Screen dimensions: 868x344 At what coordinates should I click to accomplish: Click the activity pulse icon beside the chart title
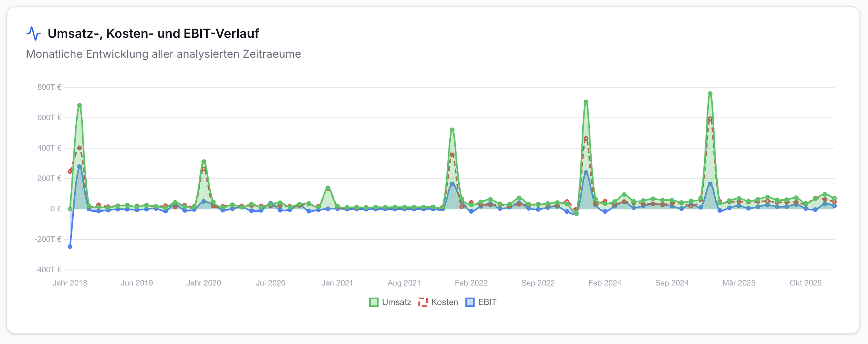click(x=34, y=34)
